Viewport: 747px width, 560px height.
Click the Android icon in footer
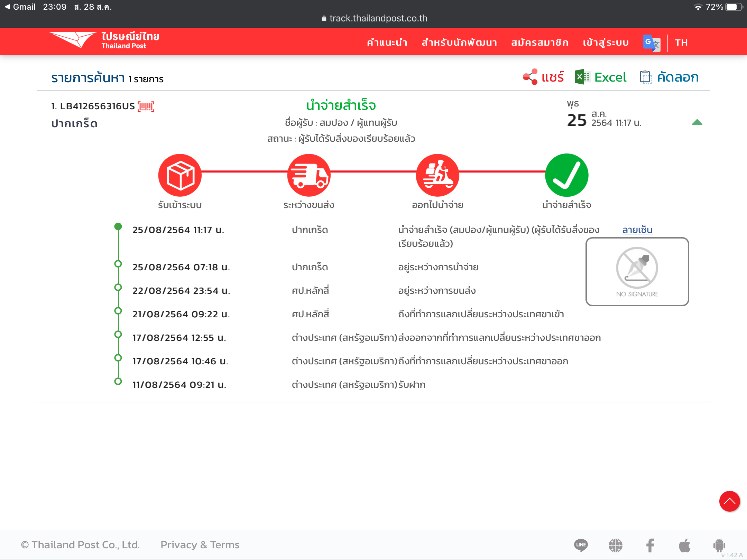click(719, 545)
